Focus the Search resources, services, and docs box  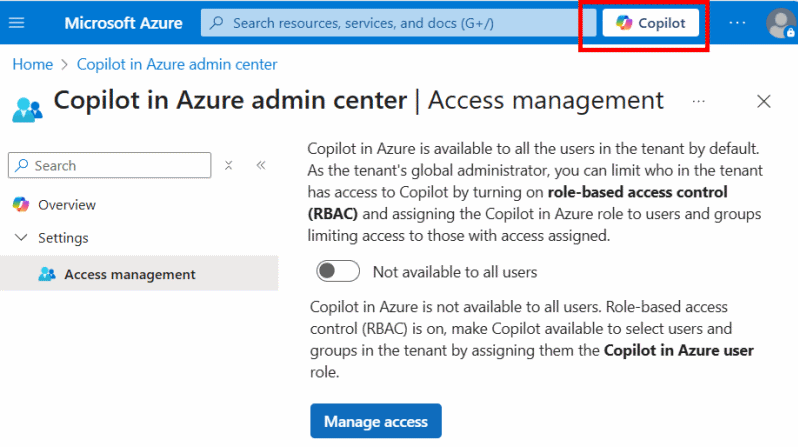click(398, 23)
